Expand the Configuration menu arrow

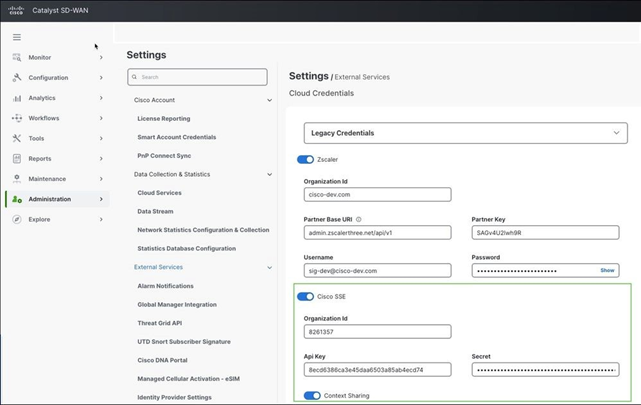point(101,78)
